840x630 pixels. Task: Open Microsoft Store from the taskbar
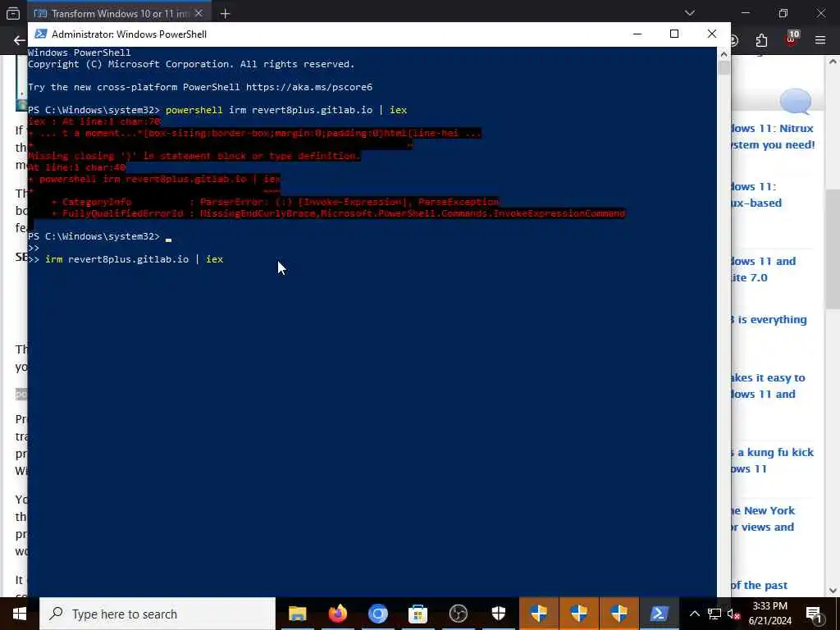coord(418,614)
